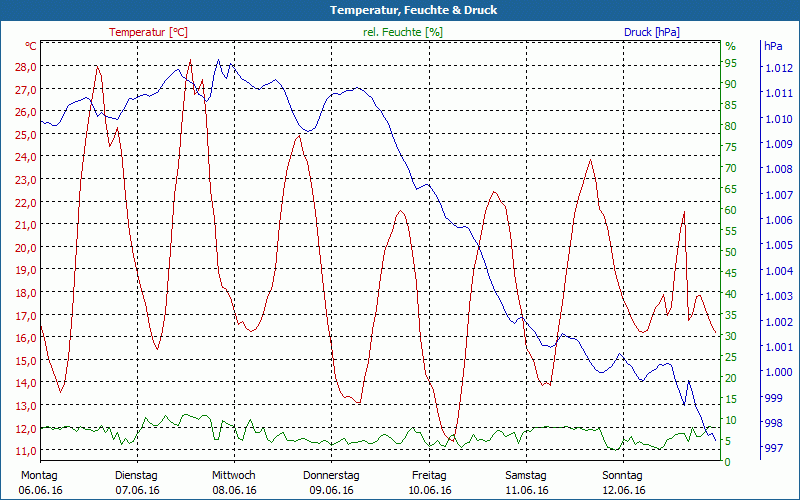Viewport: 800px width, 500px height.
Task: Click the '11,0' temperature axis value
Action: point(26,451)
